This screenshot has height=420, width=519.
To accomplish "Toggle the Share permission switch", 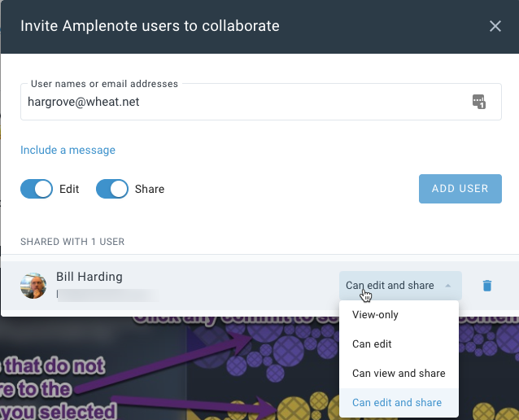I will (112, 189).
